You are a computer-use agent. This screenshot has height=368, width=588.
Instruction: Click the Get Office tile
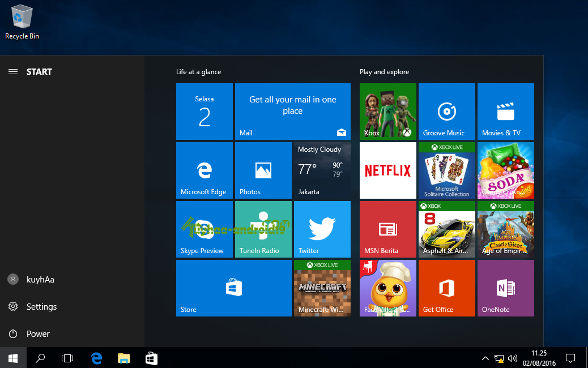click(446, 288)
